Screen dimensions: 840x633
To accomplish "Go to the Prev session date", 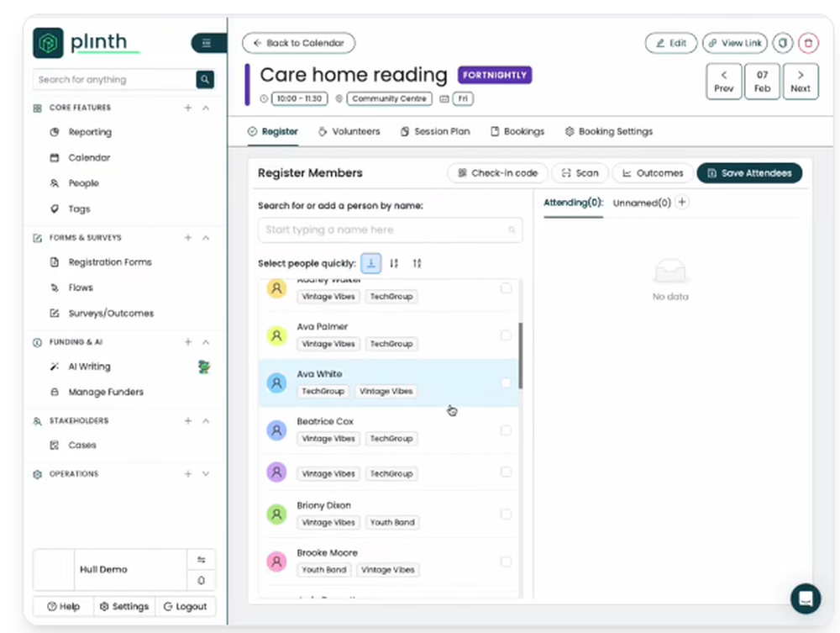I will 724,82.
